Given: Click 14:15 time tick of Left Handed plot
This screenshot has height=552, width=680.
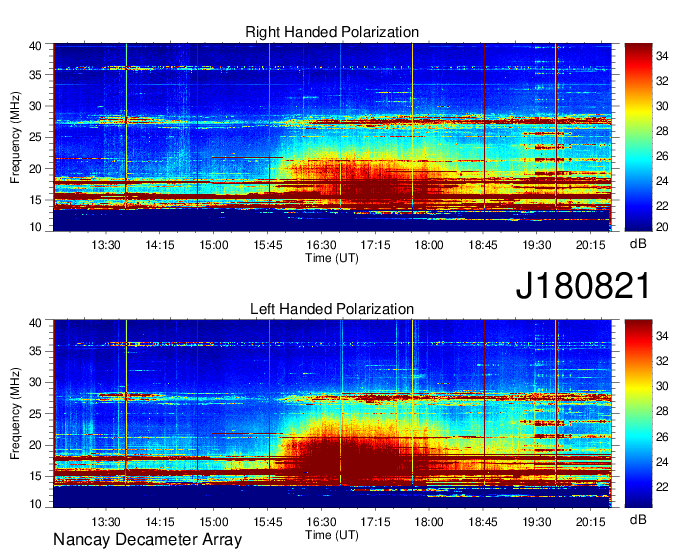Looking at the screenshot, I should (x=160, y=522).
